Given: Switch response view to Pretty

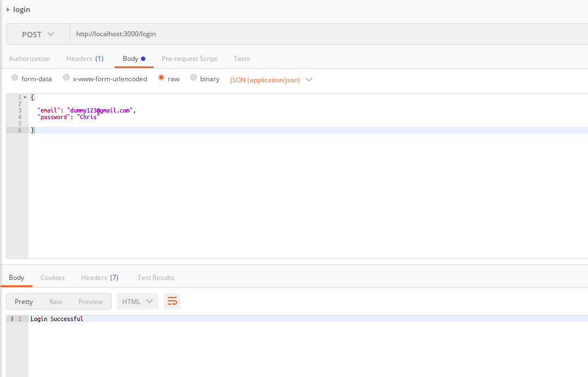Looking at the screenshot, I should pyautogui.click(x=24, y=302).
